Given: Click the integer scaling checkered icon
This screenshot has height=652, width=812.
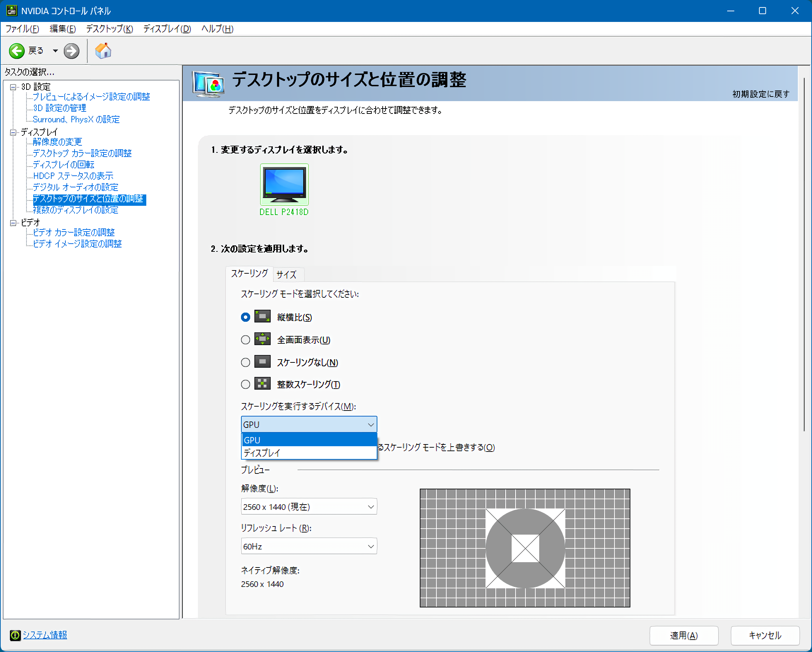Looking at the screenshot, I should 263,384.
